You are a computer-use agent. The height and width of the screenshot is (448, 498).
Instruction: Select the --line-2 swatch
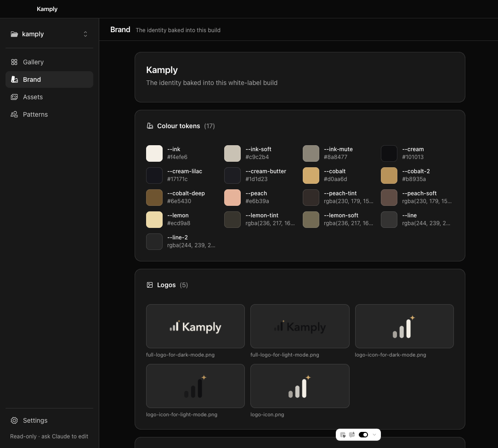(154, 242)
